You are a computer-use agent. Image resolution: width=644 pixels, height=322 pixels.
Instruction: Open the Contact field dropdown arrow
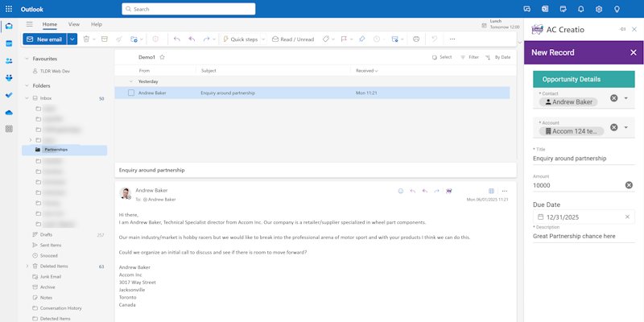626,98
